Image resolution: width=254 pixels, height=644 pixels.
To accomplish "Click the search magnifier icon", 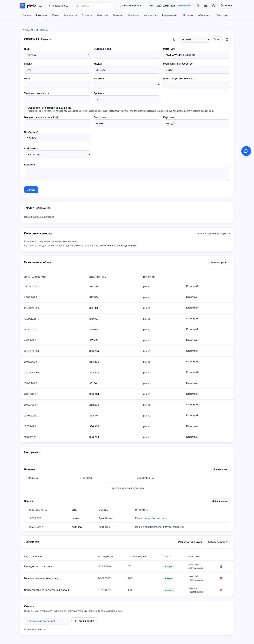I will click(77, 5).
